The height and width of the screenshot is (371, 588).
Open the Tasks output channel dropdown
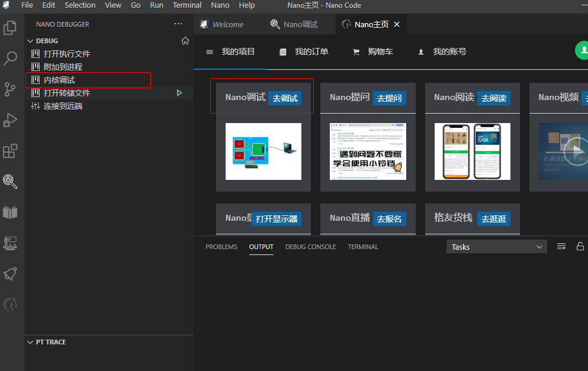496,247
